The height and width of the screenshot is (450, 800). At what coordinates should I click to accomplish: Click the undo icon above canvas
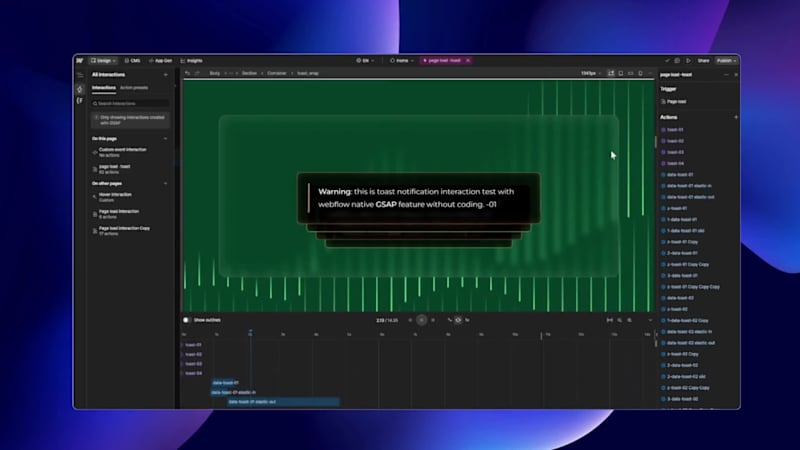[187, 73]
